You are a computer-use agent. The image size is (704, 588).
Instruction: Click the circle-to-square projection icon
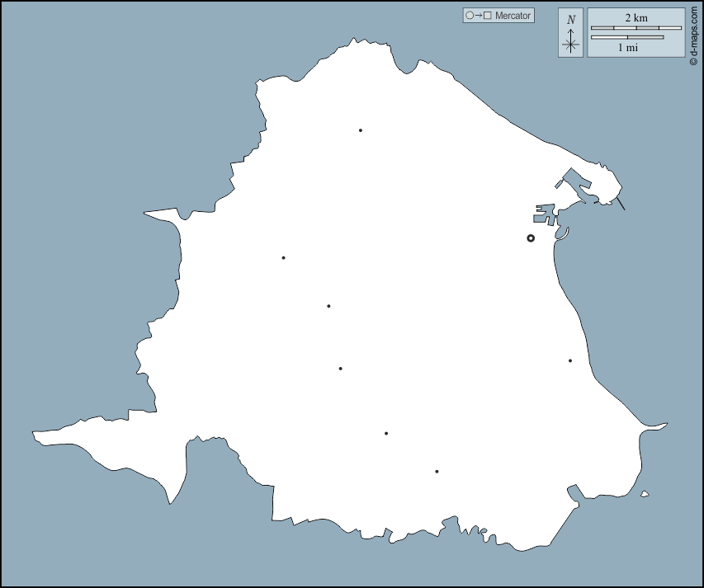click(480, 16)
